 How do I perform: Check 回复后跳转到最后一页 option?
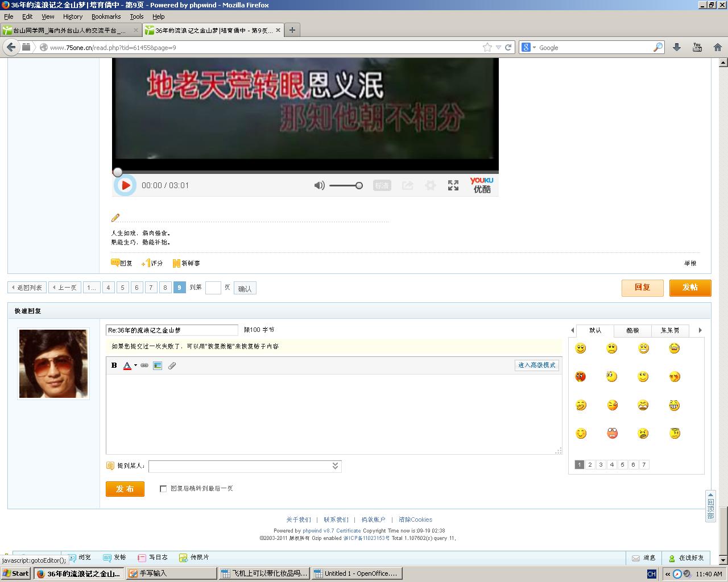[x=163, y=489]
